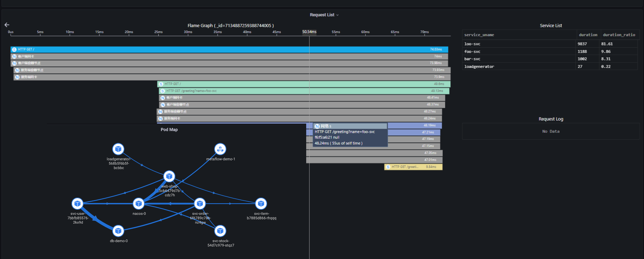The image size is (644, 259).
Task: Select the svc-stock pod node icon
Action: tap(220, 231)
